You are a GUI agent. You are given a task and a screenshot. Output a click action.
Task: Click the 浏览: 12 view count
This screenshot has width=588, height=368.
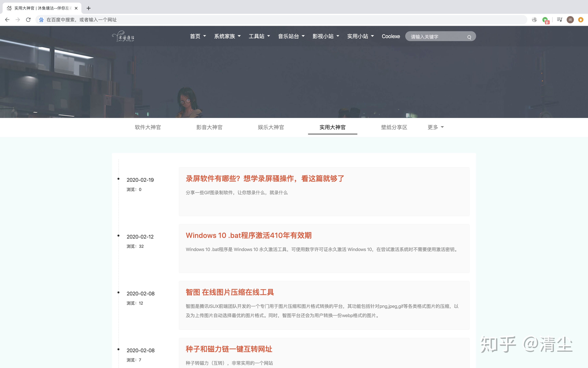tap(135, 303)
